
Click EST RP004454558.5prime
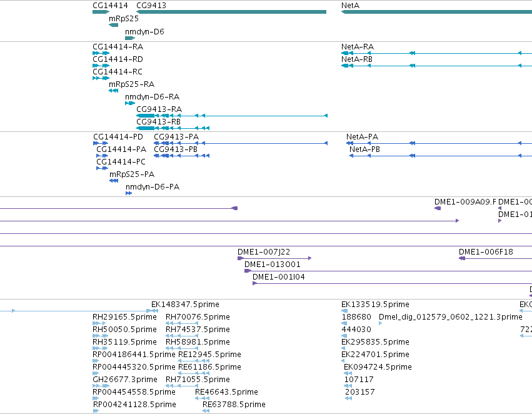134,392
